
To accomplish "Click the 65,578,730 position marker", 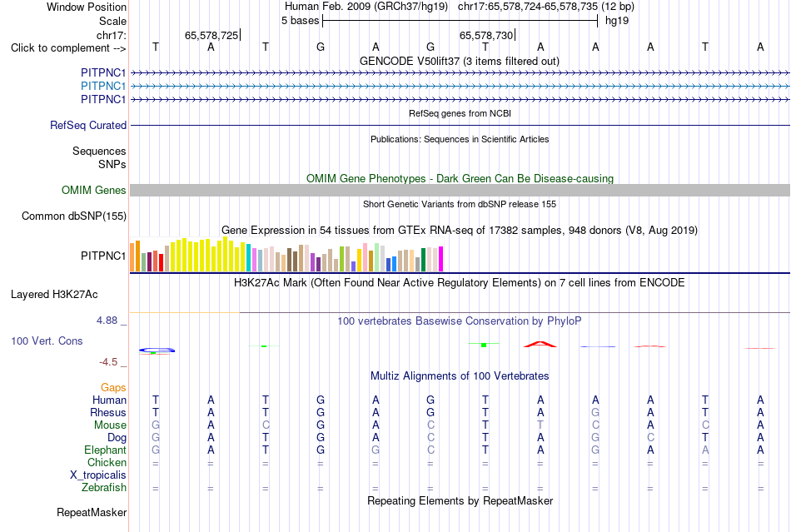I will pos(486,35).
